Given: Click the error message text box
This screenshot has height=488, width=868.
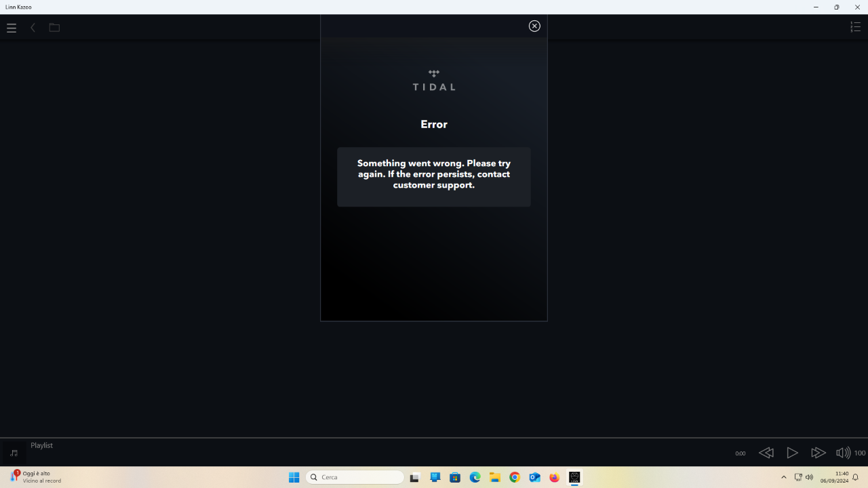Looking at the screenshot, I should coord(434,177).
